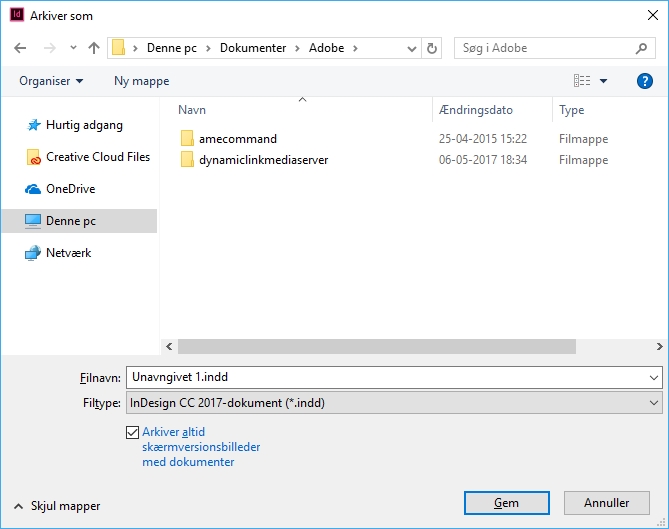Sort by the Navn column header
The height and width of the screenshot is (529, 669).
(x=192, y=110)
